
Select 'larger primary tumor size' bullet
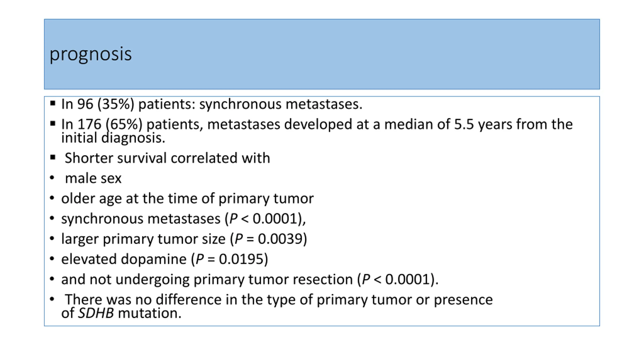pos(184,239)
